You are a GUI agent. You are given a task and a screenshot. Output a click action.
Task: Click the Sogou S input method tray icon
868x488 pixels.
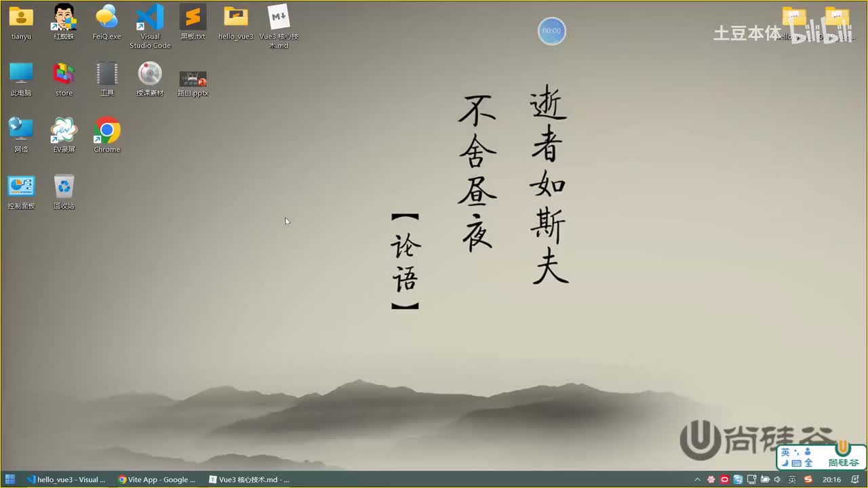(x=808, y=480)
